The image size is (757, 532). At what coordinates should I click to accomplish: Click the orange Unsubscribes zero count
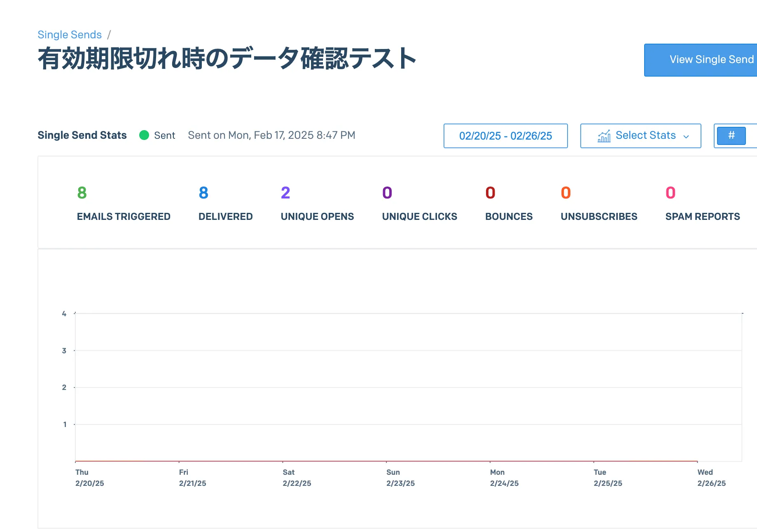tap(565, 193)
